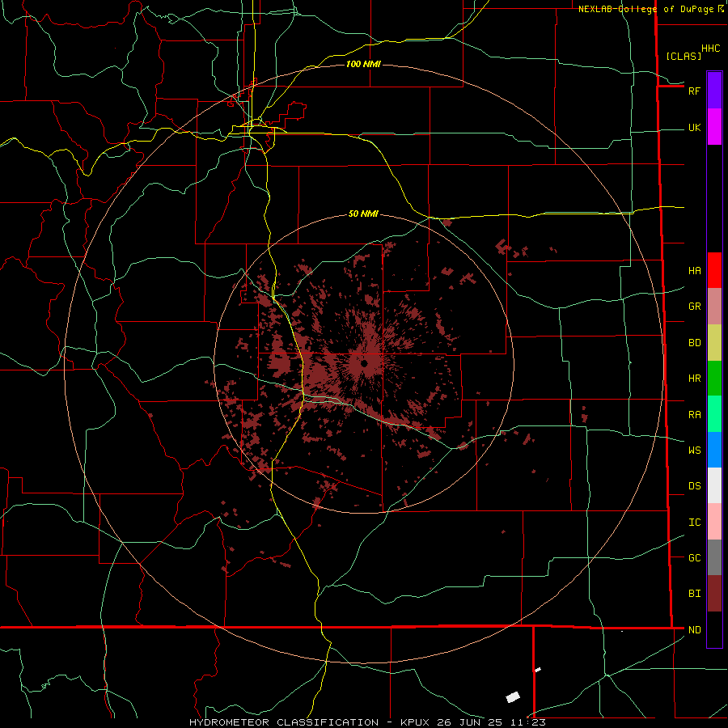Image resolution: width=728 pixels, height=728 pixels.
Task: Click the 50 NMI range ring label
Action: (363, 214)
